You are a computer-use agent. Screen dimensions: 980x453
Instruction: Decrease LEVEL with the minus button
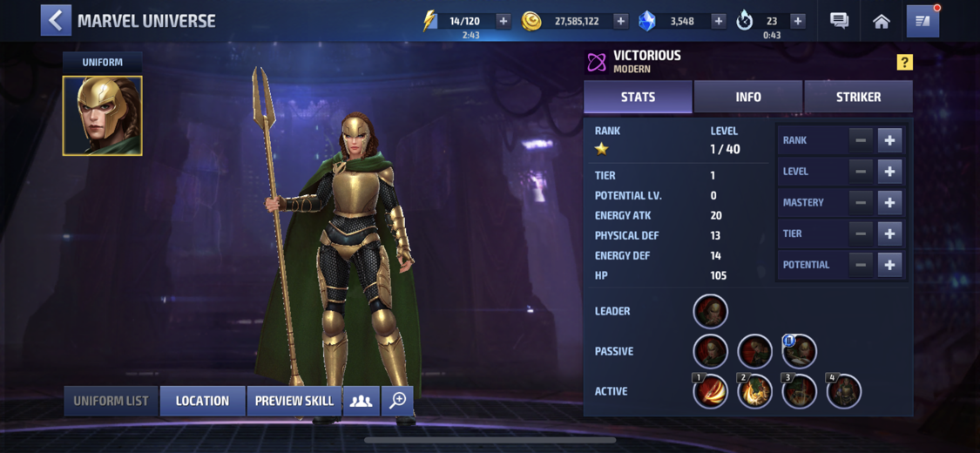coord(861,172)
